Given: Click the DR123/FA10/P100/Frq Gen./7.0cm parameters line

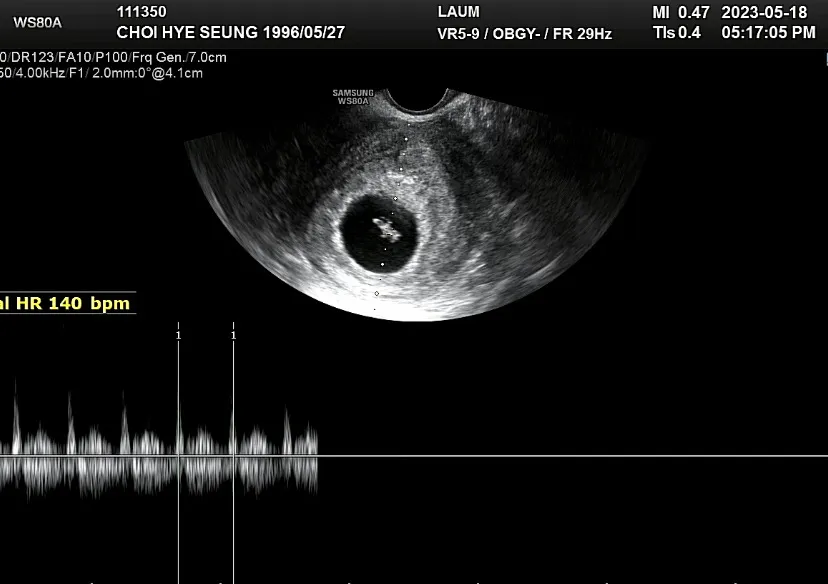Looking at the screenshot, I should tap(113, 57).
